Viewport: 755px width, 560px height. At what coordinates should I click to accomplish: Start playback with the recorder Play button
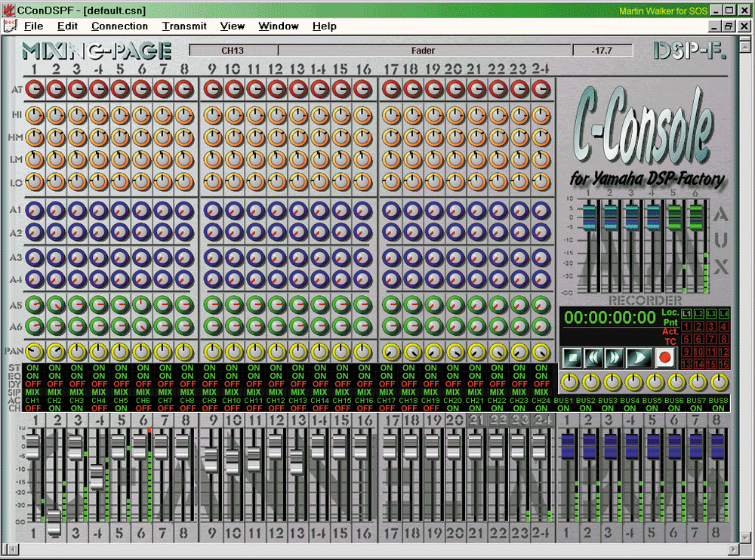click(x=639, y=356)
